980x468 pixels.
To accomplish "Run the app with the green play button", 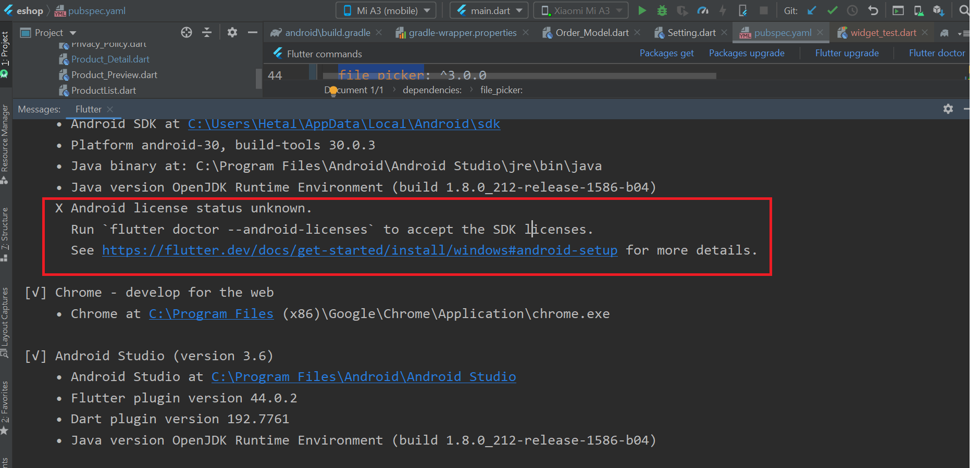I will (x=642, y=10).
